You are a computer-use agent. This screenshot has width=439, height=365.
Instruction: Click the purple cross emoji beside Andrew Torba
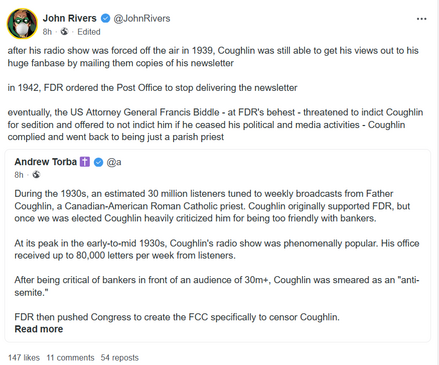85,162
